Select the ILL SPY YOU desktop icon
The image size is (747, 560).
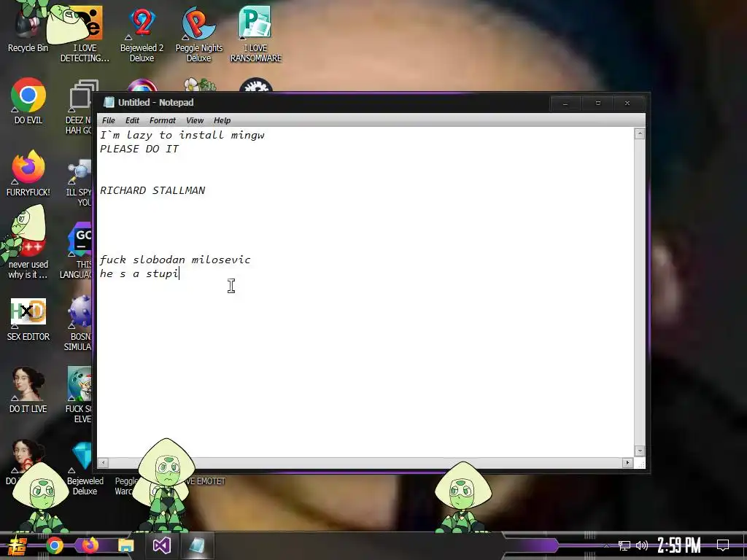[79, 183]
